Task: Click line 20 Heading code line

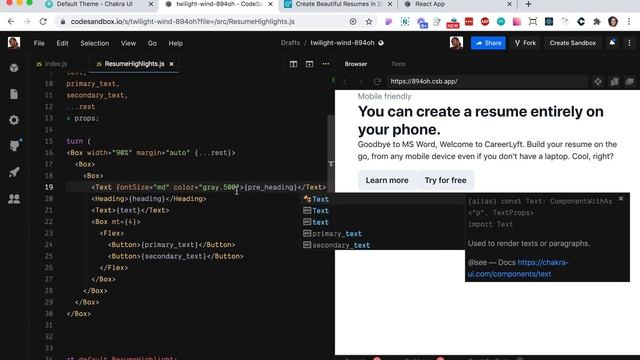Action: [x=149, y=199]
